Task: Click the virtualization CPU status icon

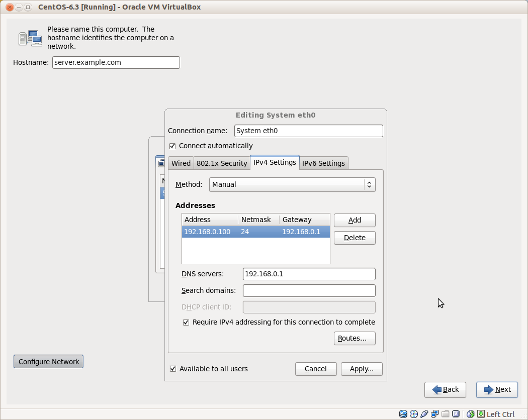Action: pos(456,414)
